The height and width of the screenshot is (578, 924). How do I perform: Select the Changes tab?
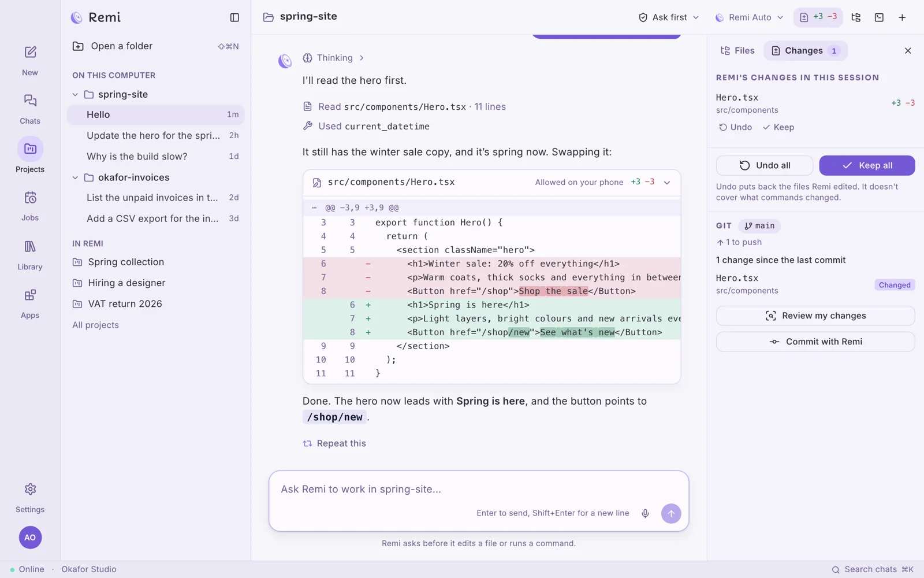(805, 51)
